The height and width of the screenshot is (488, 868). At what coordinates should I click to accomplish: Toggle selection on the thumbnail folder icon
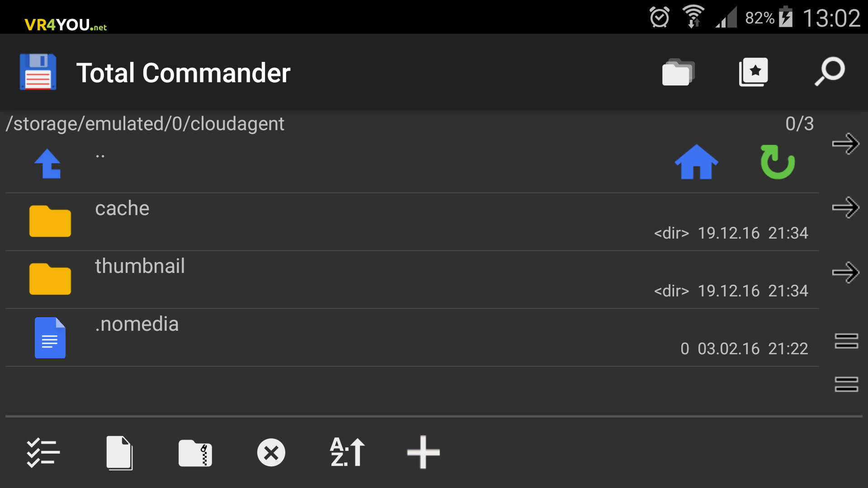[x=50, y=279]
